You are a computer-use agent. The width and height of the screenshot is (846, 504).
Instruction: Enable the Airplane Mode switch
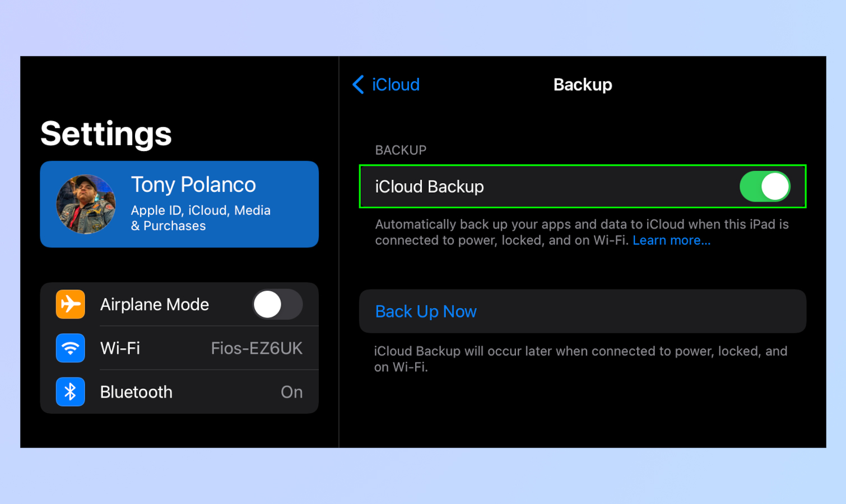tap(277, 304)
